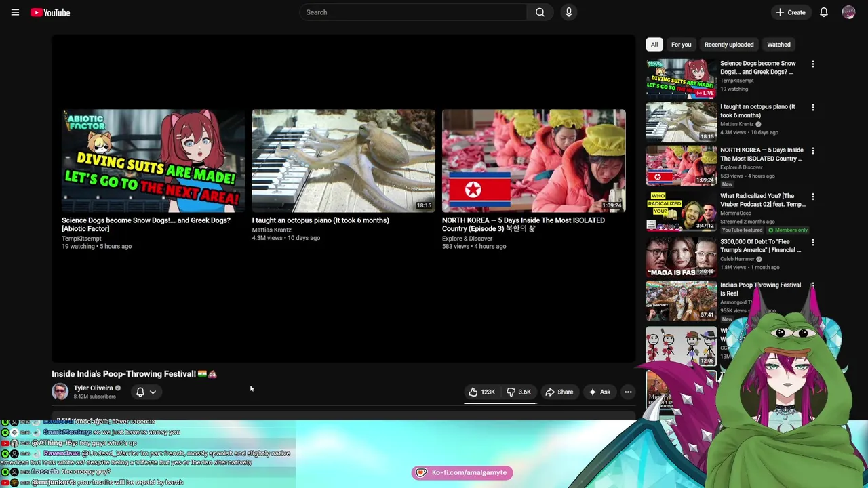Select the Recently uploaded chip
Viewport: 868px width, 488px height.
(x=729, y=45)
